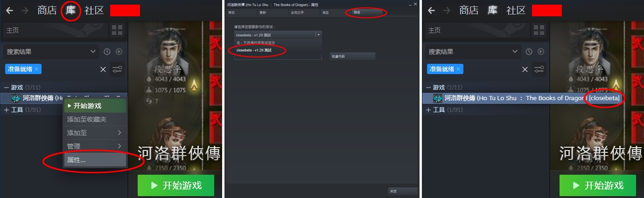The image size is (644, 198).
Task: Click forward arrow in window showing [closebeta] game
Action: [447, 10]
